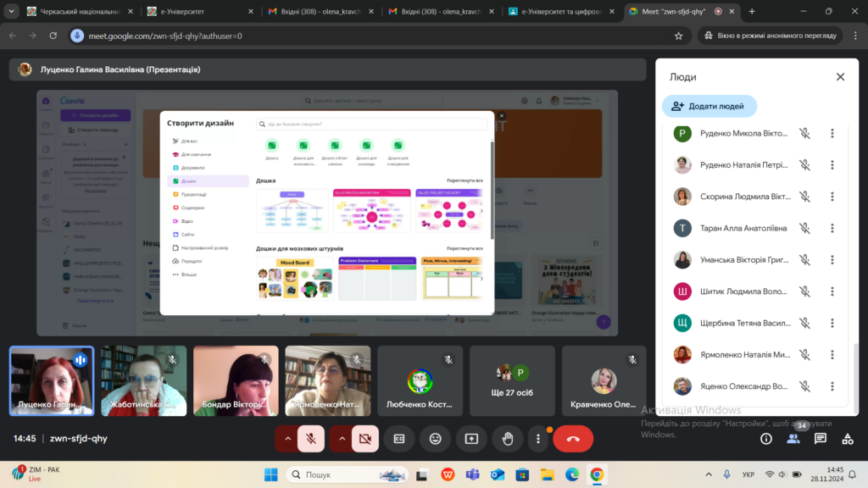Toggle the muted microphone button
868x488 pixels.
[x=311, y=439]
